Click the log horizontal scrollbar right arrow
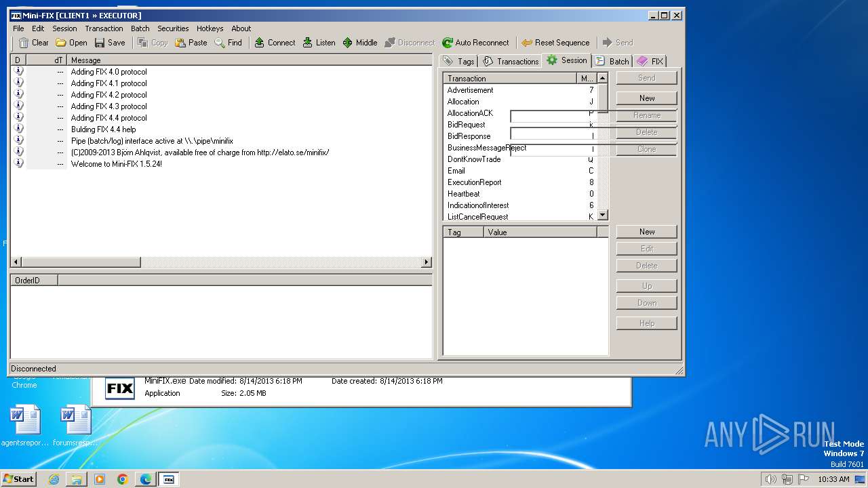 click(427, 262)
